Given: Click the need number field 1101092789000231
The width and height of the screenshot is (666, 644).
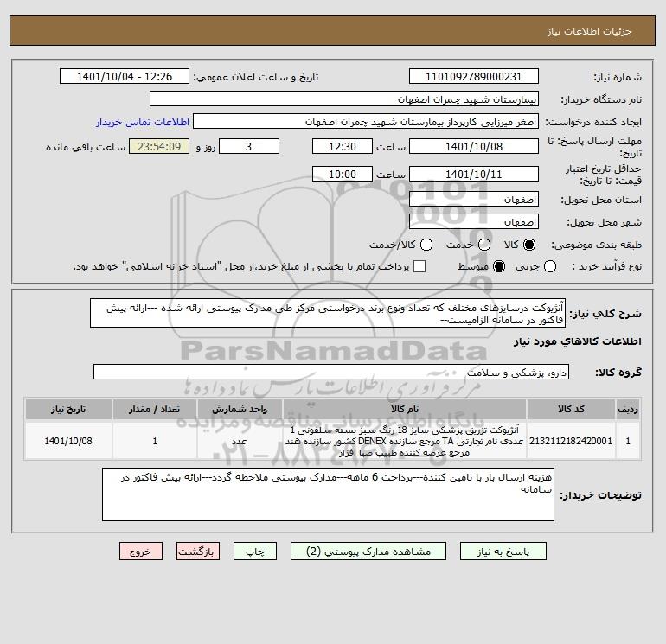Looking at the screenshot, I should (474, 76).
